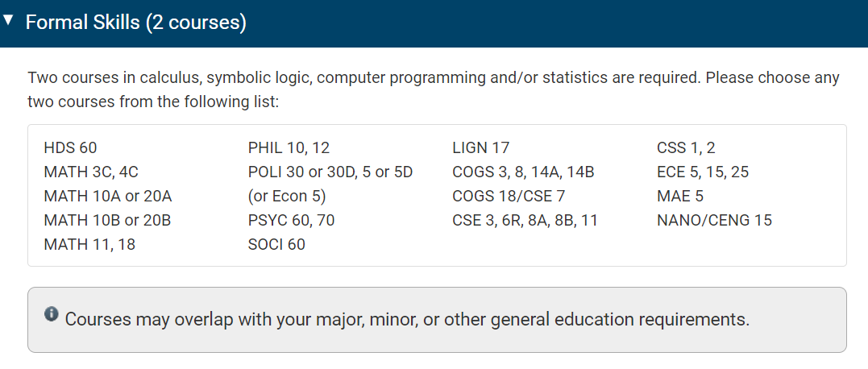Click the info icon beside overlap note
868x369 pixels.
coord(52,315)
